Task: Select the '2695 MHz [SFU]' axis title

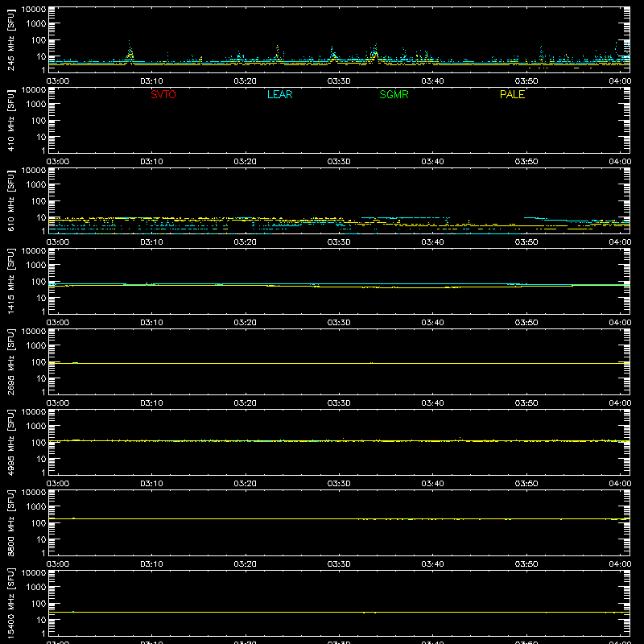Action: click(10, 361)
